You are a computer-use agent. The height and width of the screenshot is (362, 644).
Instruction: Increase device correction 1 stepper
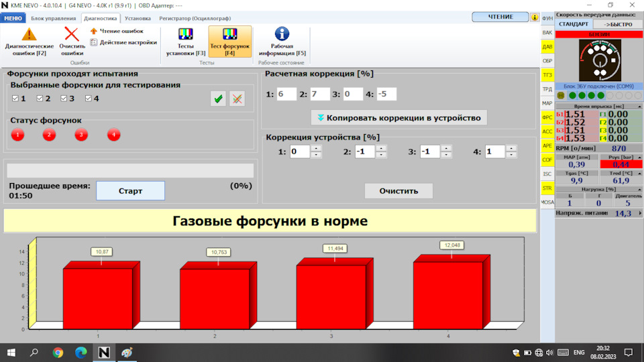tap(316, 149)
